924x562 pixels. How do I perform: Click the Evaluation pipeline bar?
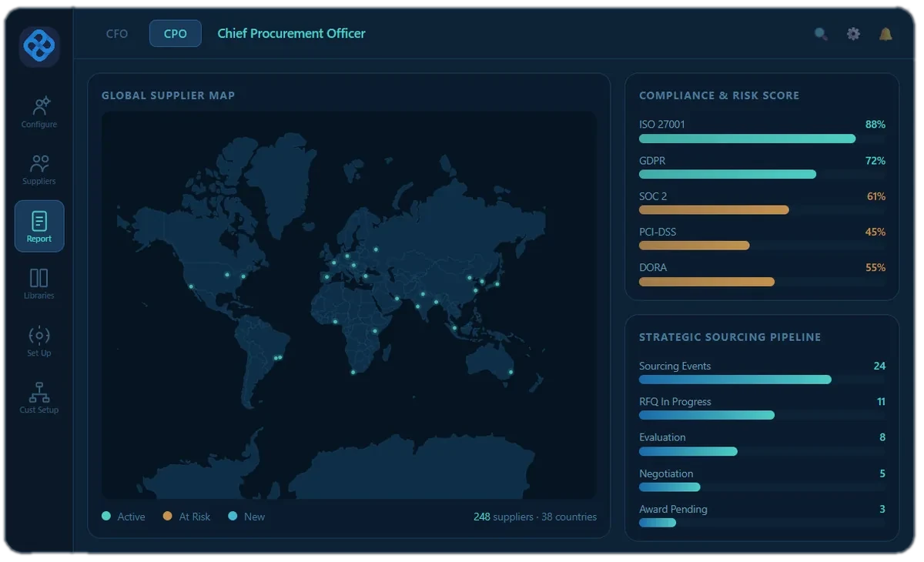(x=762, y=451)
